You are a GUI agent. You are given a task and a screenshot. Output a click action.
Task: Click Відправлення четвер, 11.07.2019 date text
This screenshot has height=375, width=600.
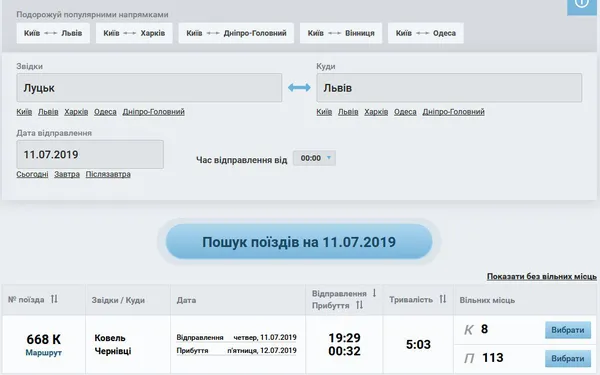tap(236, 338)
